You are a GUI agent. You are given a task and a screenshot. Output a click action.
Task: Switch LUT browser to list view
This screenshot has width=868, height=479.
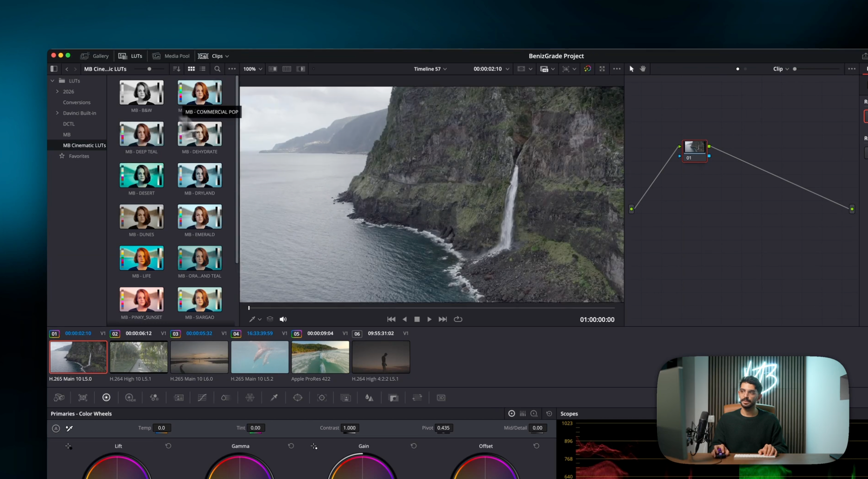(203, 69)
